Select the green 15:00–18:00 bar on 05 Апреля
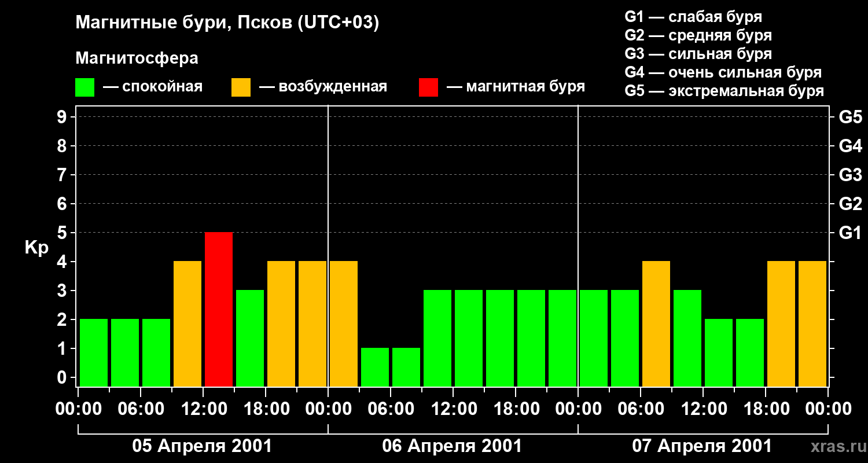Screen dimensions: 868x463 point(250,338)
